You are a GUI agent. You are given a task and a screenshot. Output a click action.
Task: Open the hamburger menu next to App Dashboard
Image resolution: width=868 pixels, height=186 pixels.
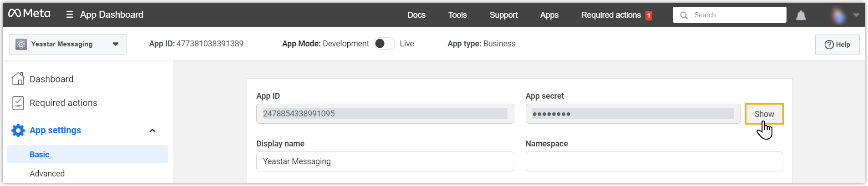point(70,15)
